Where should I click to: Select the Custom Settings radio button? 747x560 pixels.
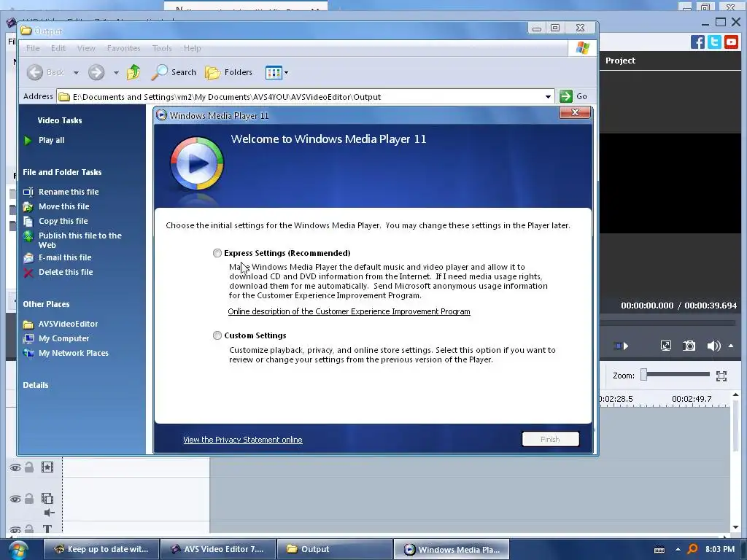(217, 335)
